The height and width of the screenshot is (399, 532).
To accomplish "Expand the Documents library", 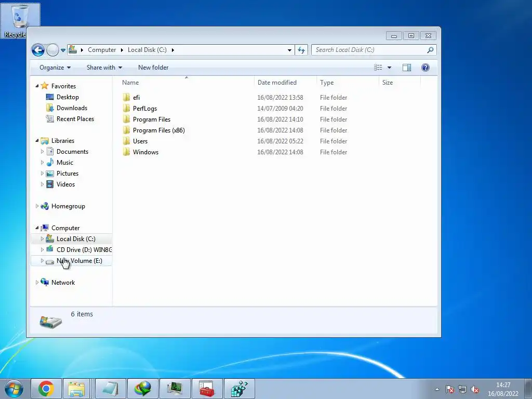I will [x=42, y=152].
